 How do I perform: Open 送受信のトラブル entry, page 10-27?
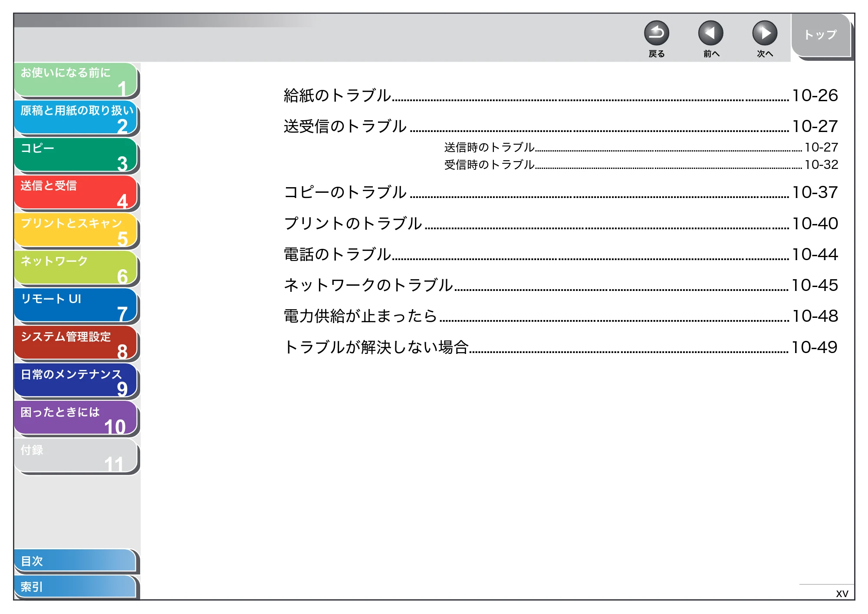coord(561,126)
